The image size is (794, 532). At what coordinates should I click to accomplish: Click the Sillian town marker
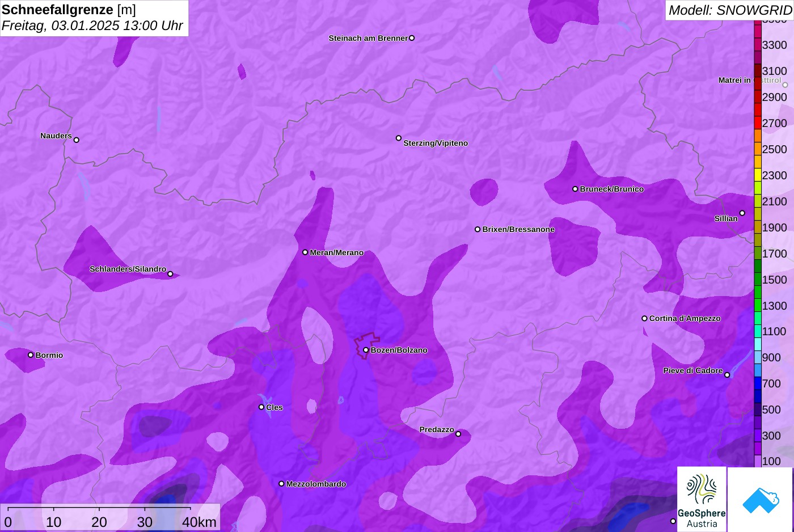pos(742,213)
